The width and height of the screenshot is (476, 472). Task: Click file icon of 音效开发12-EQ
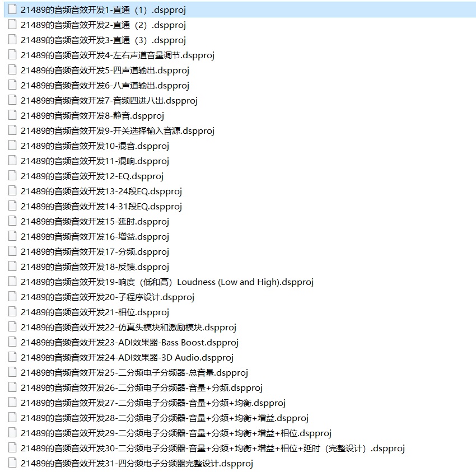tap(12, 176)
